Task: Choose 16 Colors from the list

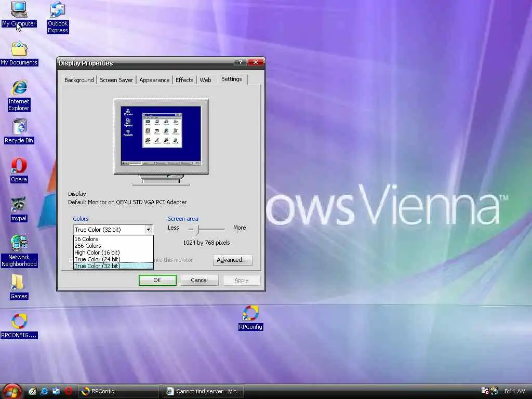Action: pos(113,239)
